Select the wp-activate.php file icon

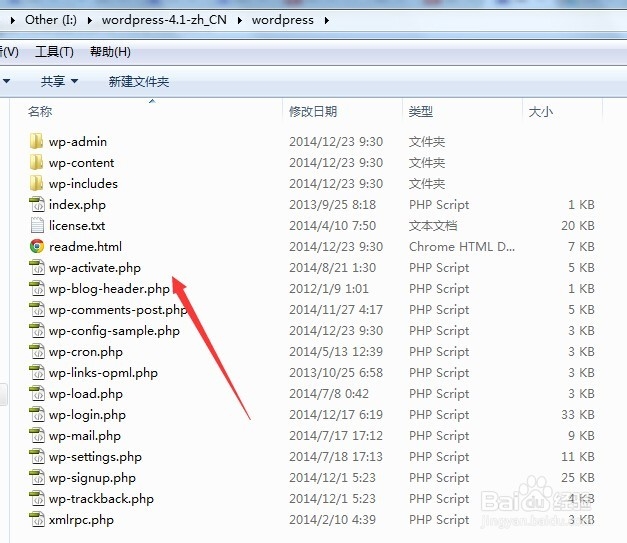[x=37, y=267]
